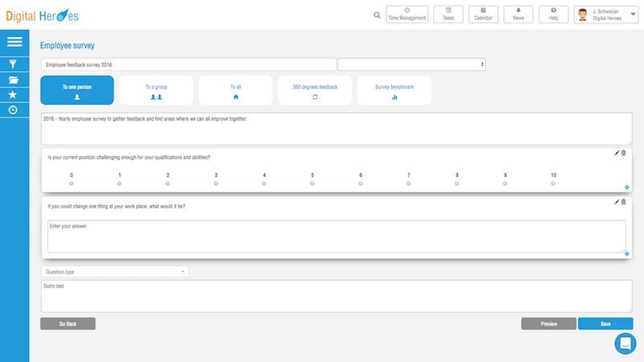Switch to Survey benchmark tab
Screen dimensions: 644x362
[x=394, y=90]
